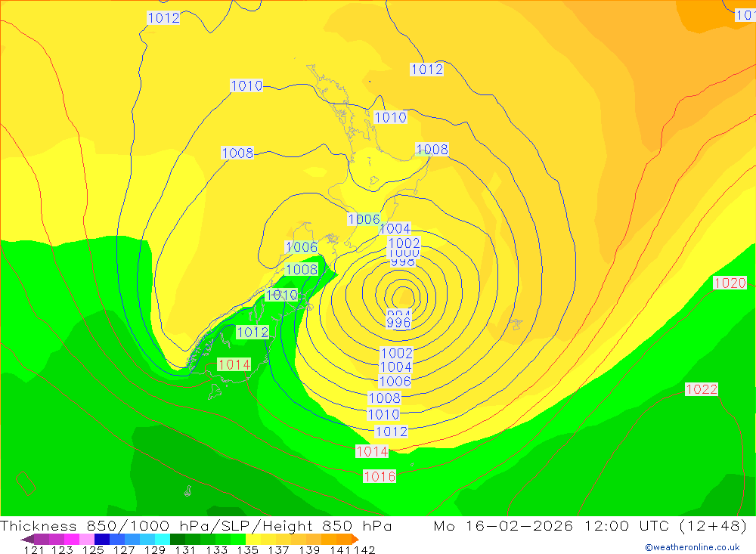This screenshot has width=756, height=554.
Task: Click the 996 isobar label at low centre
Action: [398, 322]
